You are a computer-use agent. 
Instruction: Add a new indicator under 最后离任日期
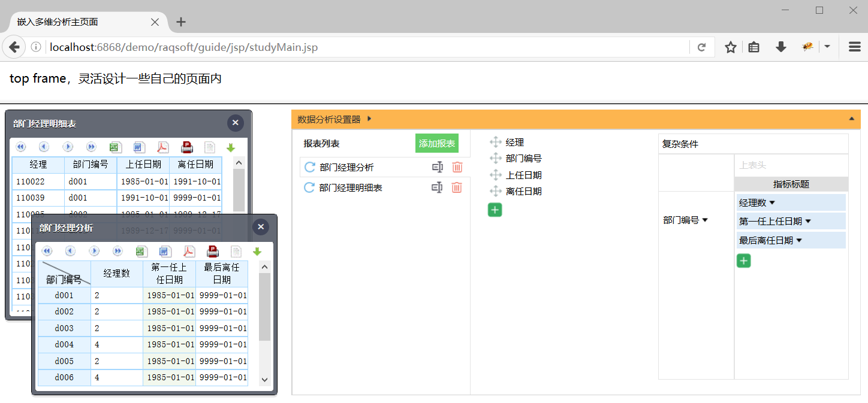click(x=744, y=260)
